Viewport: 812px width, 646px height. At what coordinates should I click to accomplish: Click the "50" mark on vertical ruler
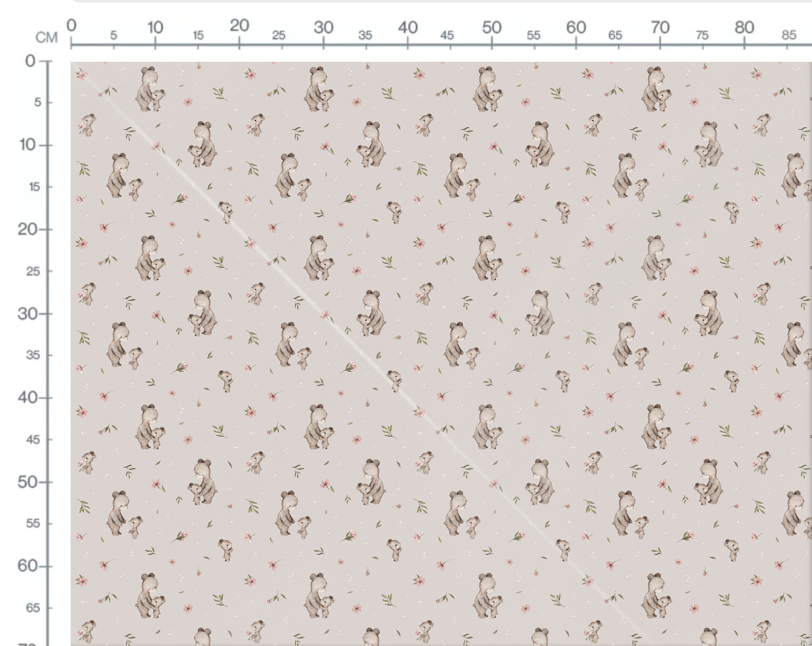28,482
